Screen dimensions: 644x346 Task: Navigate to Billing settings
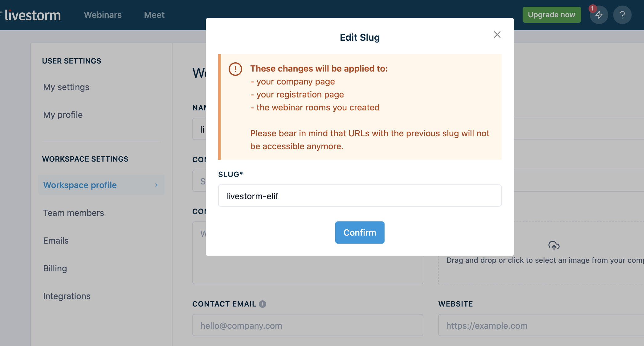click(x=55, y=268)
